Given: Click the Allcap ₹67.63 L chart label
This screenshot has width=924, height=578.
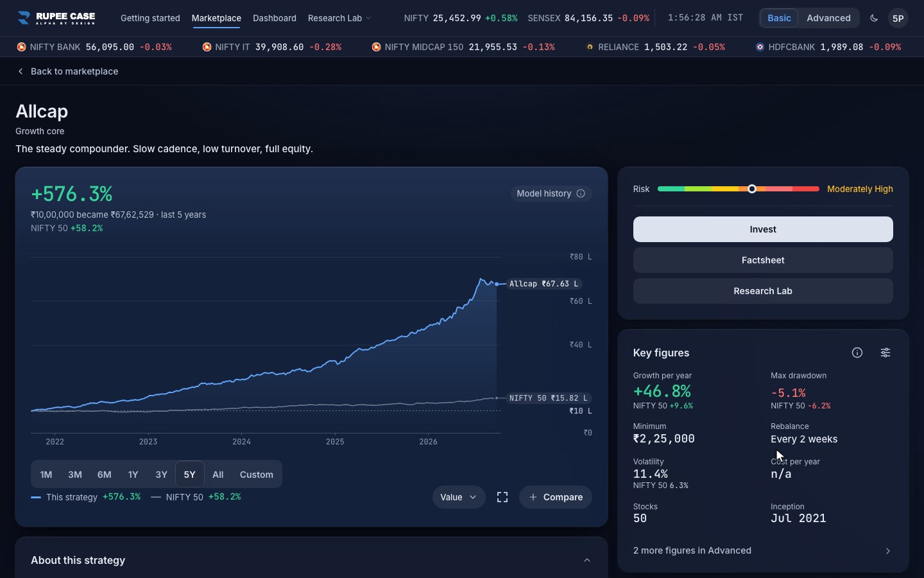Looking at the screenshot, I should (x=543, y=284).
